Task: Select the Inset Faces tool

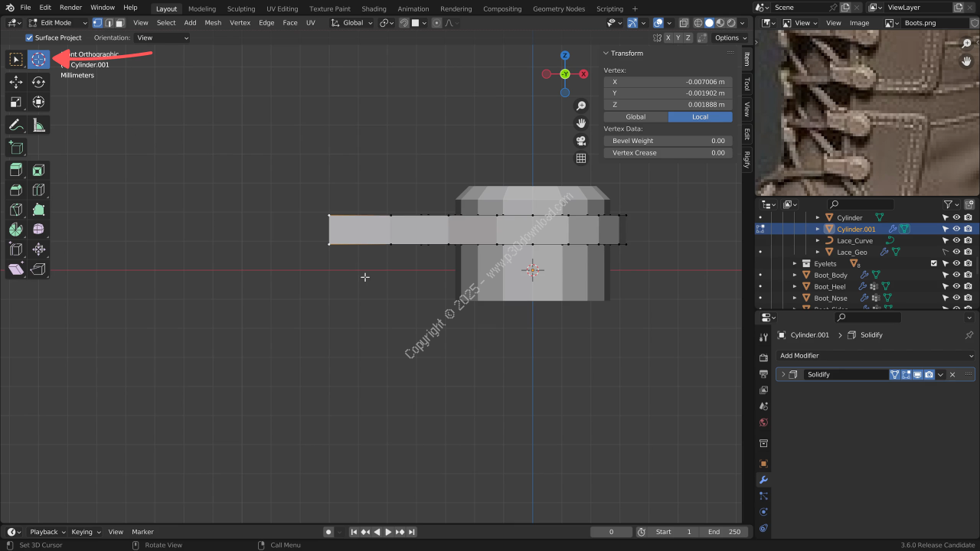Action: tap(38, 170)
